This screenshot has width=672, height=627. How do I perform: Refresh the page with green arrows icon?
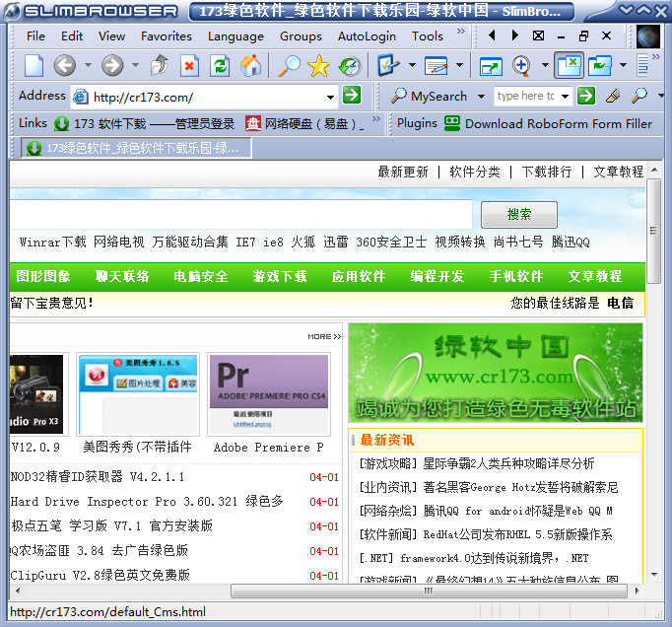click(221, 66)
